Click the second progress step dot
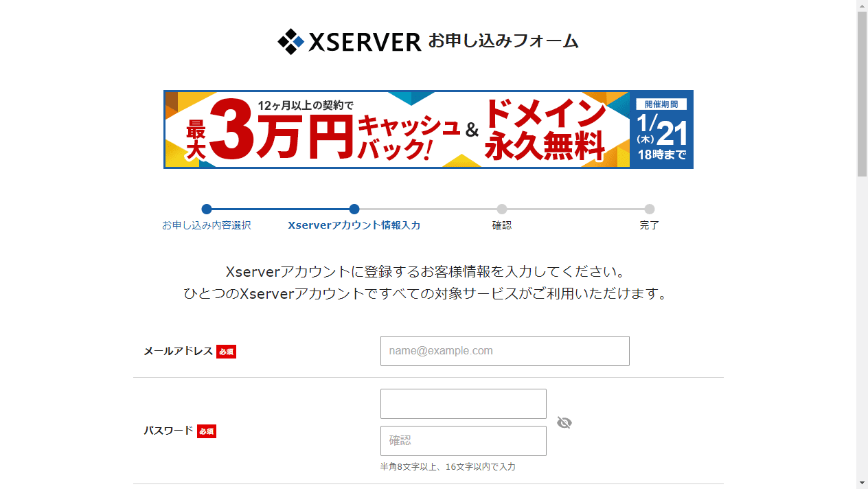Screen dimensions: 868x489 click(354, 209)
